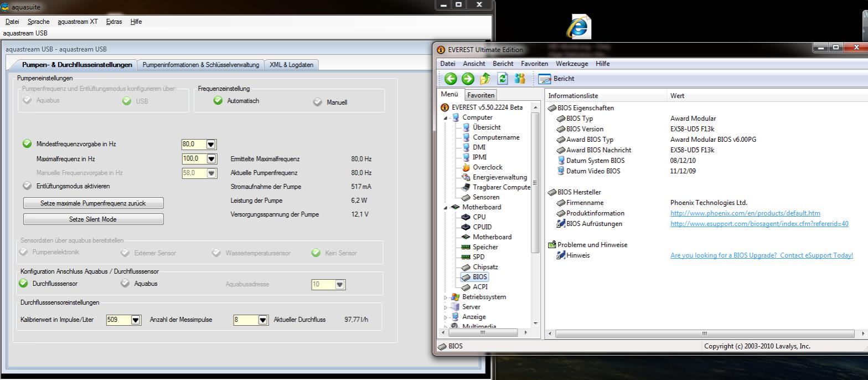Select Sensoren in the EVEREST tree
868x380 pixels.
click(486, 197)
